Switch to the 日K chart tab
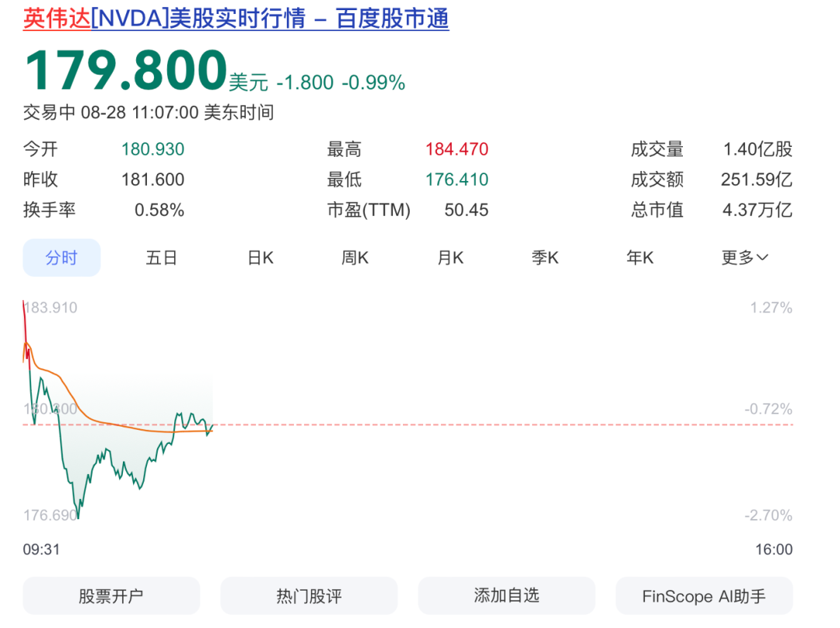This screenshot has width=840, height=628. (260, 258)
